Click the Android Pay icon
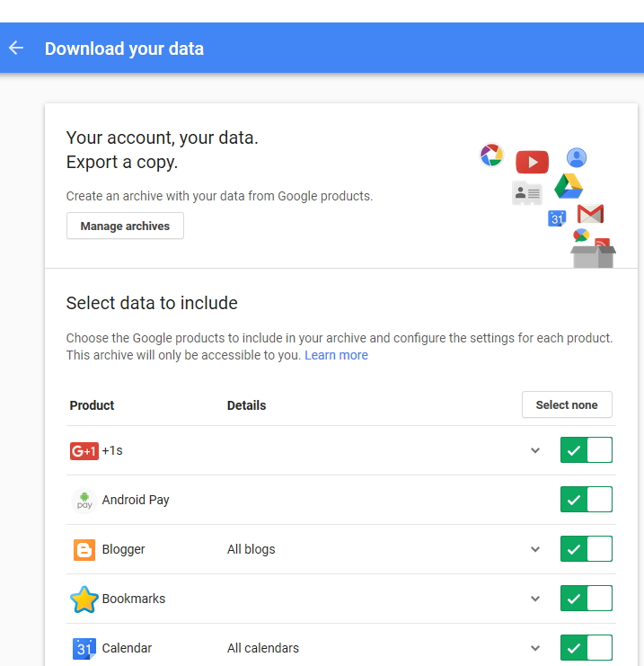 84,501
